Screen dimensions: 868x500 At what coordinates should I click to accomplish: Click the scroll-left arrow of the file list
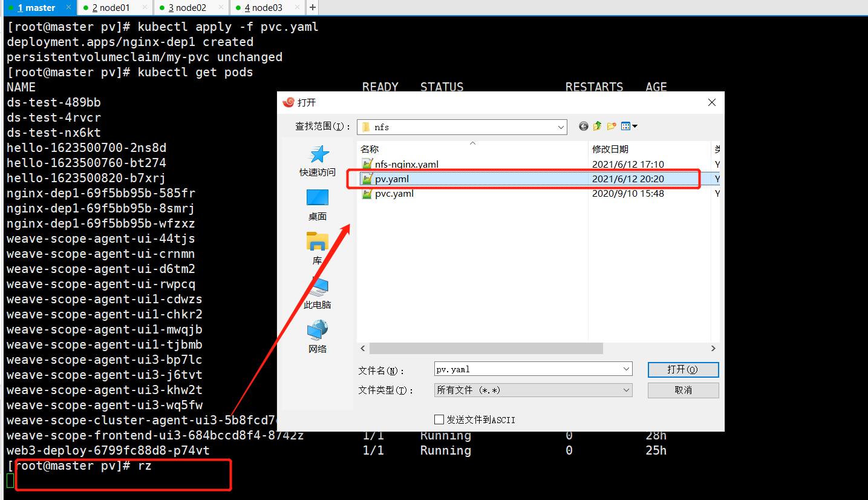[x=363, y=349]
